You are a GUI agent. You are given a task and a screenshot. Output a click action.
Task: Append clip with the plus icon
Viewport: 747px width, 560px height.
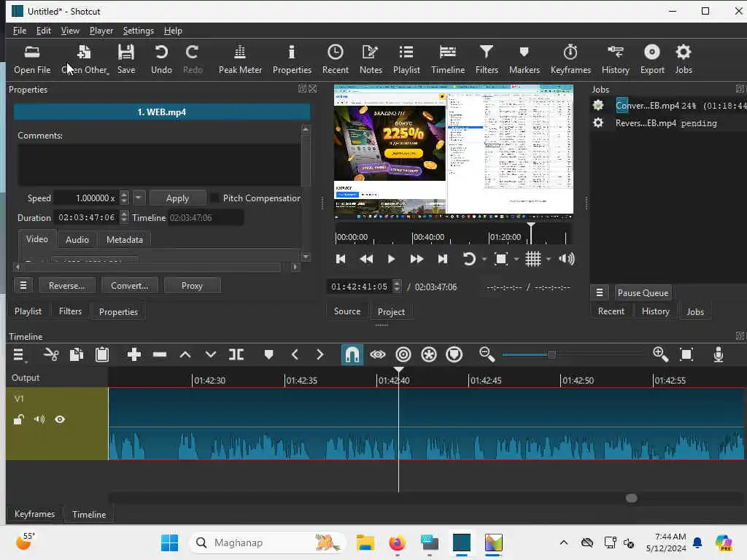[134, 354]
